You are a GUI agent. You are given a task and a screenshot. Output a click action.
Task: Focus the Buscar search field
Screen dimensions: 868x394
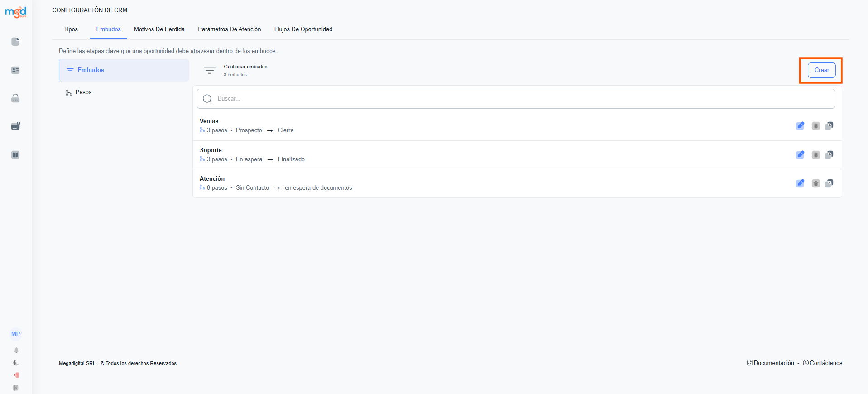516,99
